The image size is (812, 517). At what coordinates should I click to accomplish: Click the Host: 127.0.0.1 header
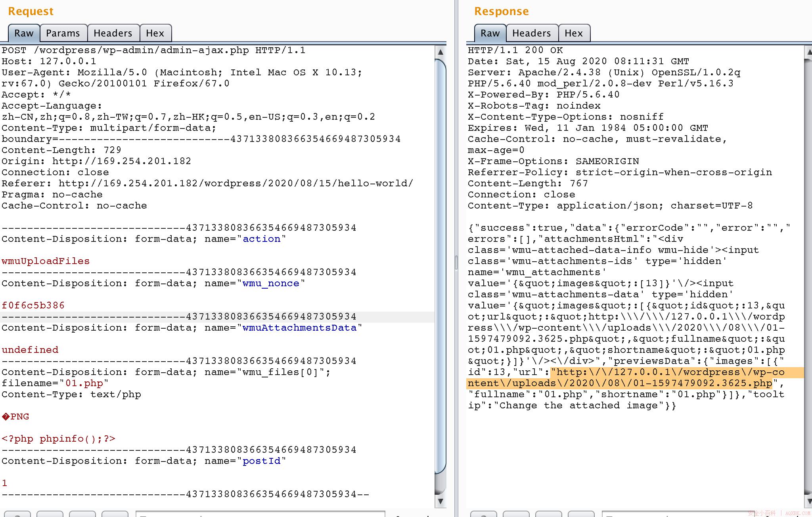[49, 61]
